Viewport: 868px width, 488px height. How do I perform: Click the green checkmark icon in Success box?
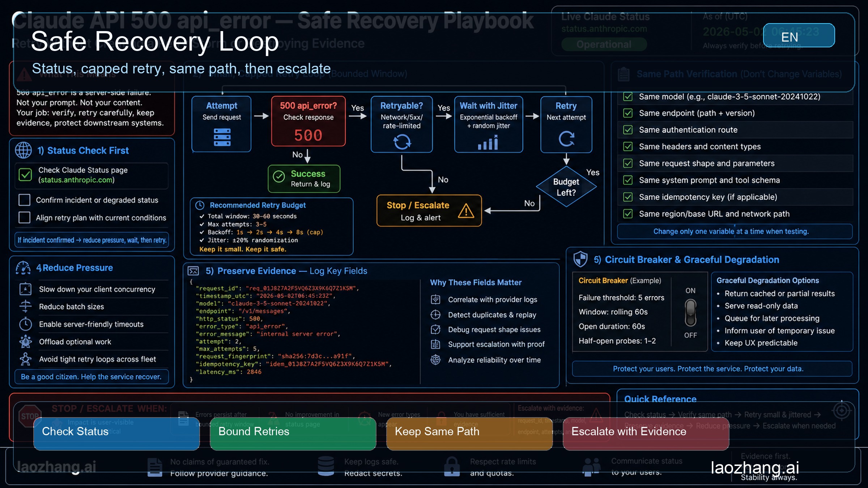coord(279,176)
